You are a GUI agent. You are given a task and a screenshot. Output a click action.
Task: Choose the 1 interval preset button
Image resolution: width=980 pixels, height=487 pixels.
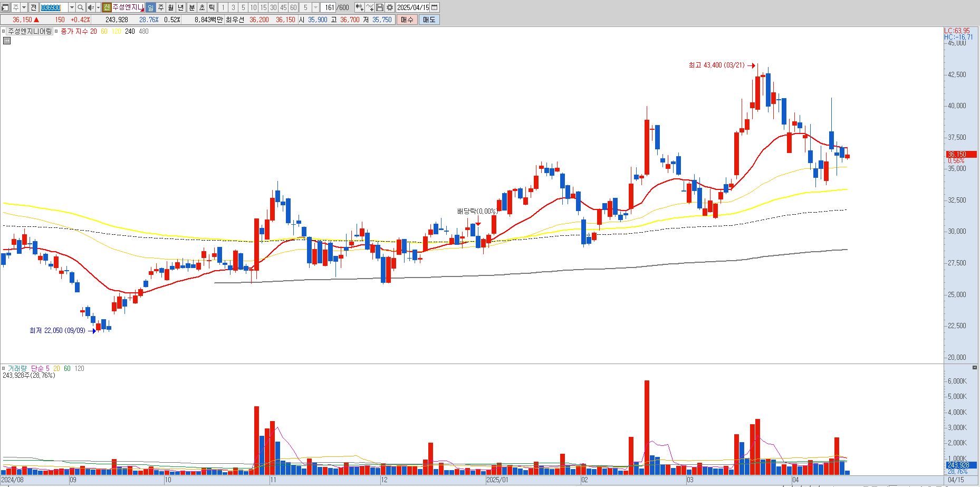tap(223, 7)
